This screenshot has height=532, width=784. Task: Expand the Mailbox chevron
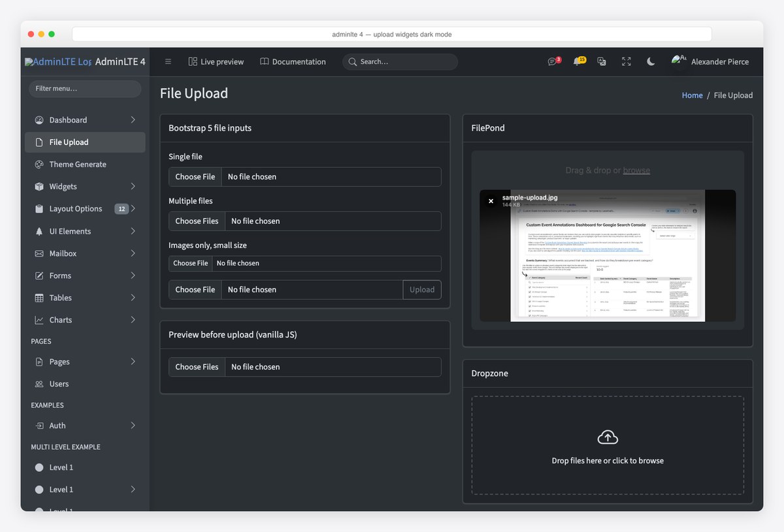(x=133, y=253)
